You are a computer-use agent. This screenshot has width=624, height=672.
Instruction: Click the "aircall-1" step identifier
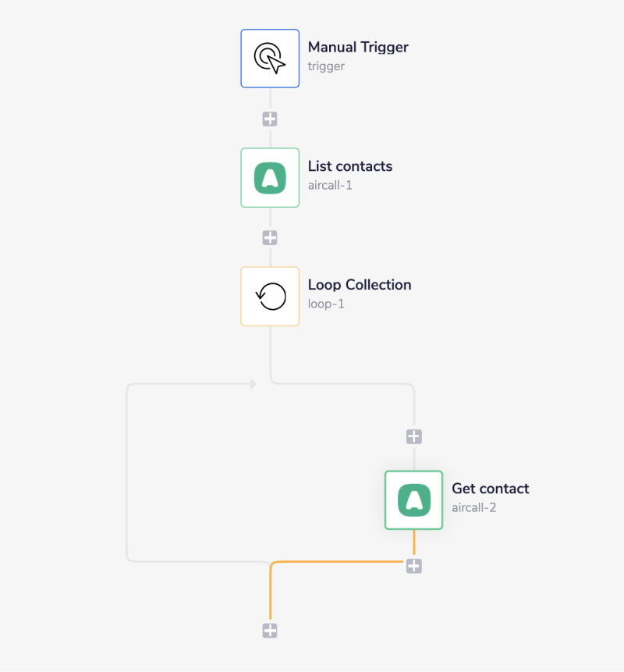[330, 186]
